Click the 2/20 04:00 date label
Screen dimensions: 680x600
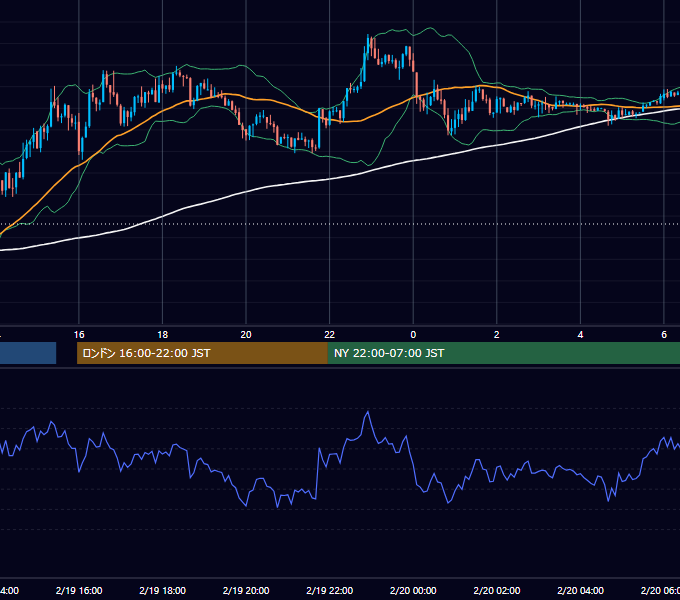580,590
